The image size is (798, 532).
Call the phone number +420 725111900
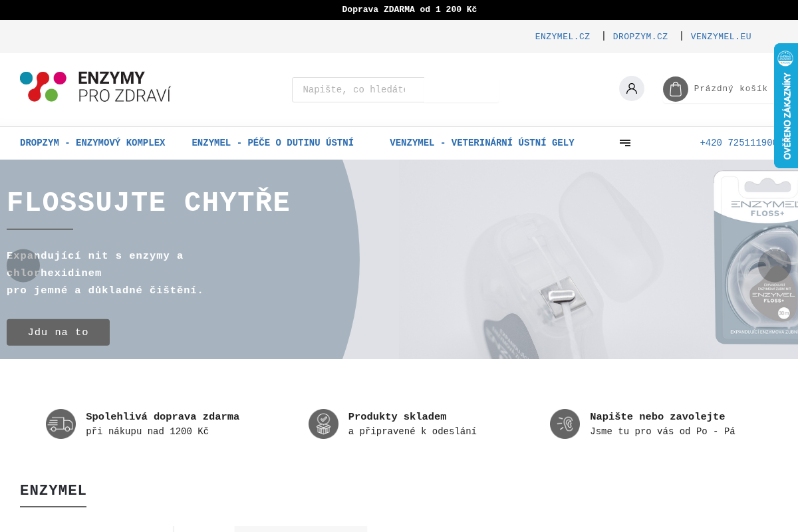pos(738,143)
